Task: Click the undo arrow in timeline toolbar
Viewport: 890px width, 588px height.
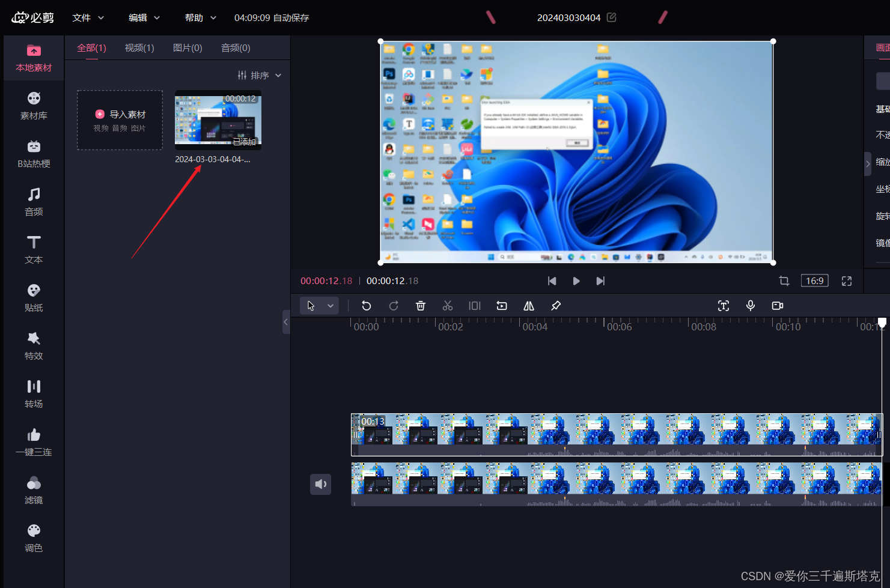Action: tap(366, 306)
